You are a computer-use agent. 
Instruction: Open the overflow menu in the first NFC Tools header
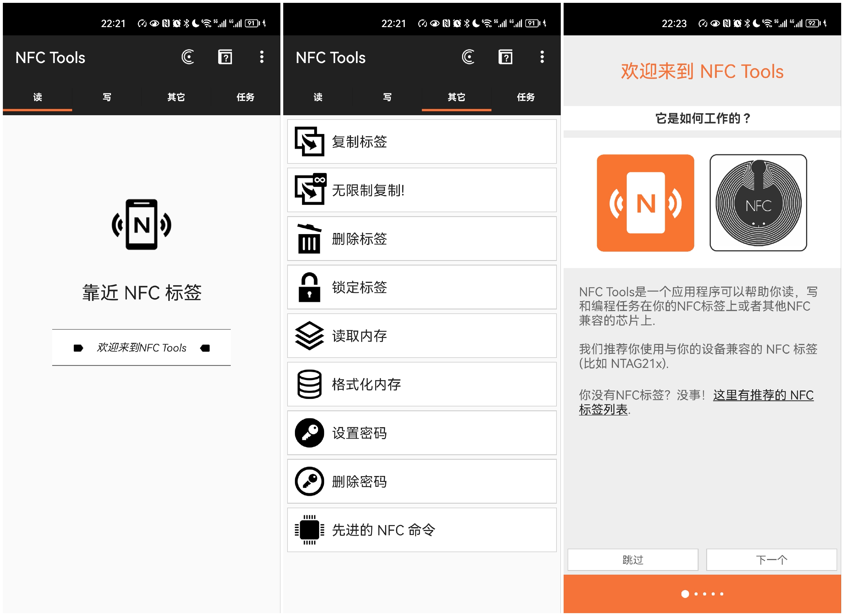[262, 57]
